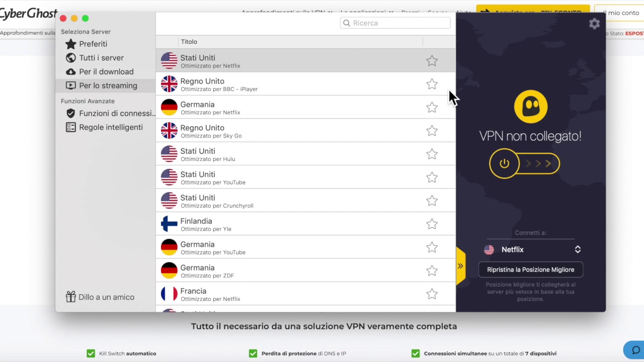This screenshot has width=644, height=362.
Task: Click Ripristina la Posizione Migliore button
Action: click(530, 269)
